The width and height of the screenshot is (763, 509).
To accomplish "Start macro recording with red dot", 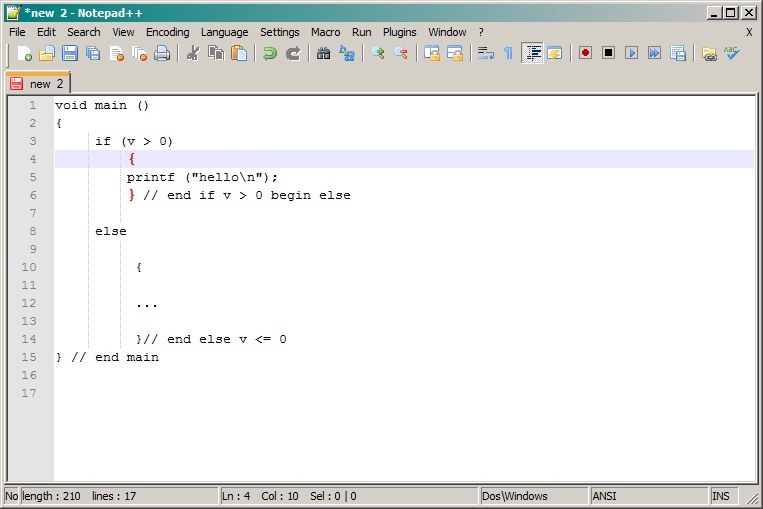I will pyautogui.click(x=585, y=53).
